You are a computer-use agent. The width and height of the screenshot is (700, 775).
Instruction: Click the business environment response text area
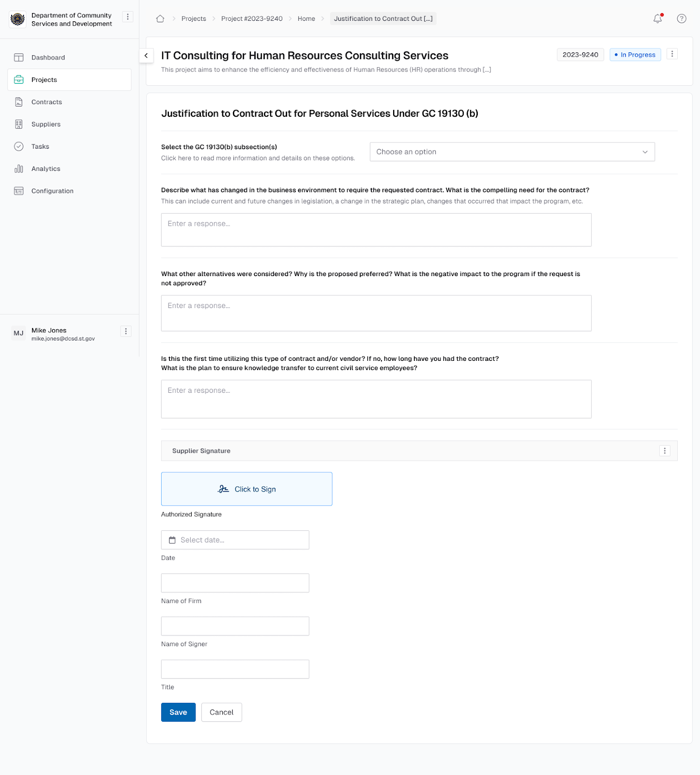point(376,230)
